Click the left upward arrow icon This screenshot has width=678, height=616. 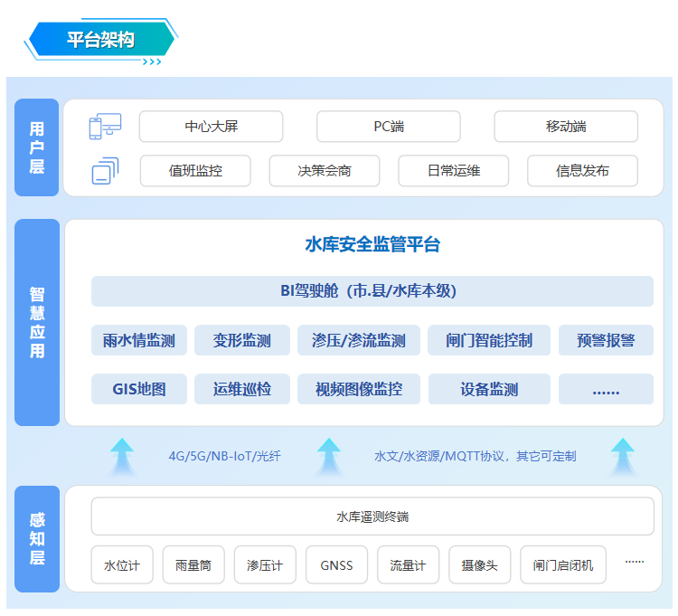coord(122,457)
